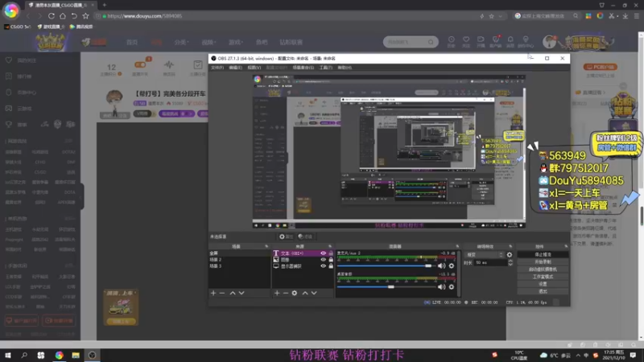Move the scene down in the Scenes list
644x362 pixels.
(x=242, y=293)
